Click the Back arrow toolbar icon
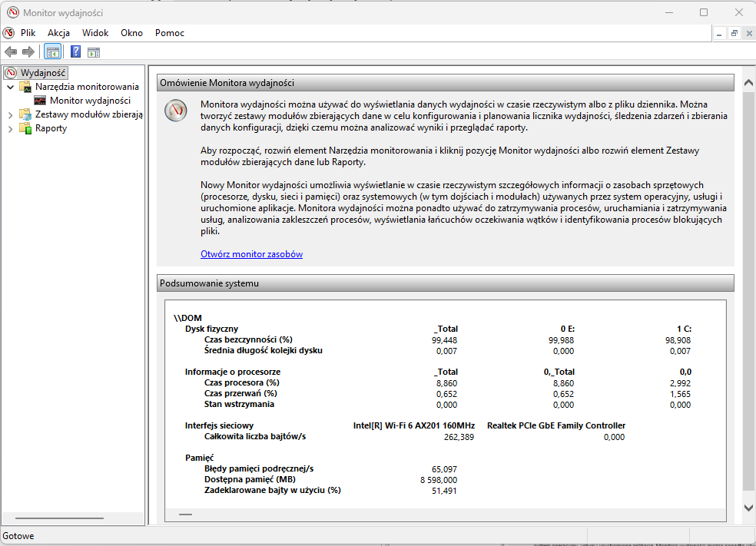Viewport: 756px width, 546px height. pos(11,52)
